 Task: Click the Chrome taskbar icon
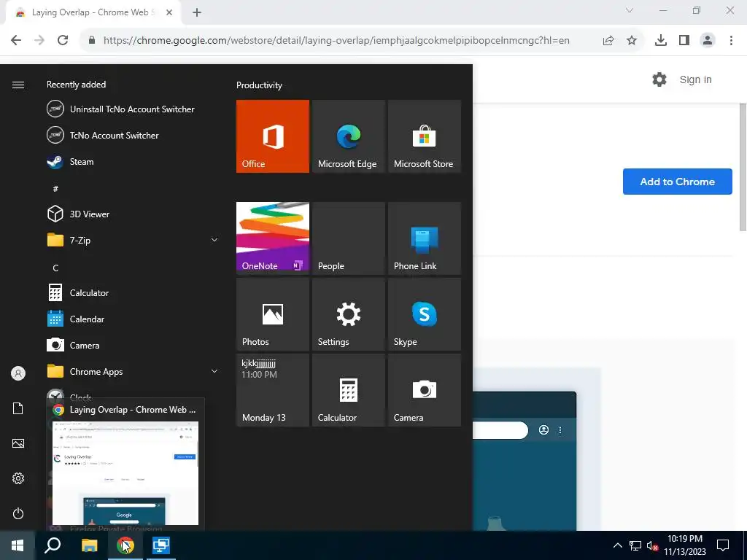pyautogui.click(x=125, y=545)
